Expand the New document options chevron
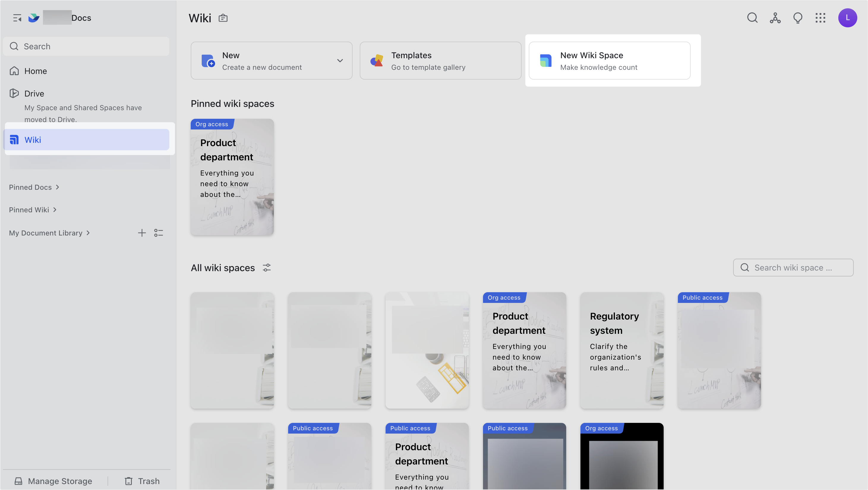868x490 pixels. pyautogui.click(x=340, y=61)
